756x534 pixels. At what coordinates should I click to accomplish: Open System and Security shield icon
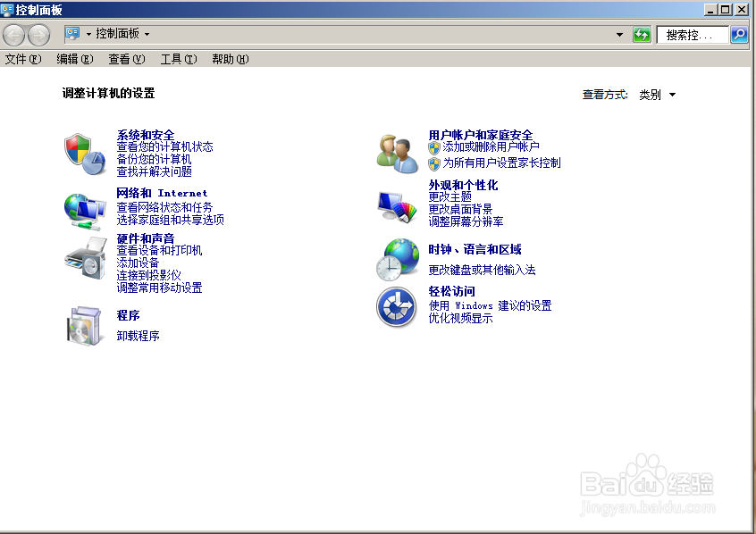point(85,154)
